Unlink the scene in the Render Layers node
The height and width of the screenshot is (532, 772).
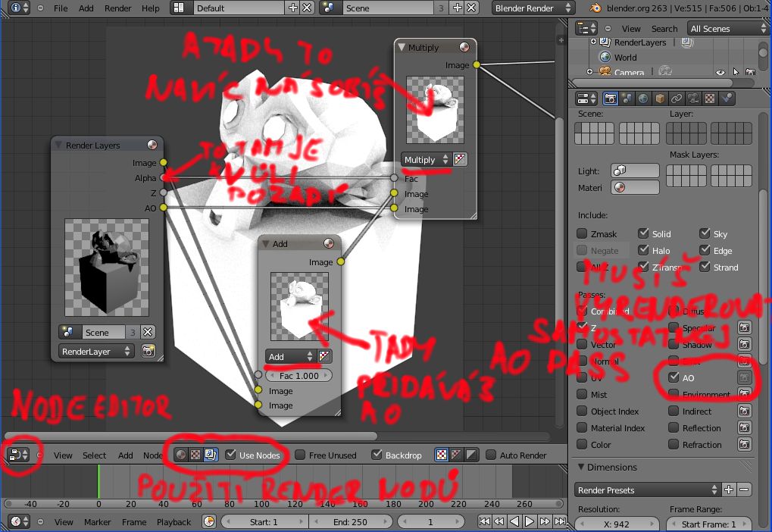pyautogui.click(x=148, y=332)
